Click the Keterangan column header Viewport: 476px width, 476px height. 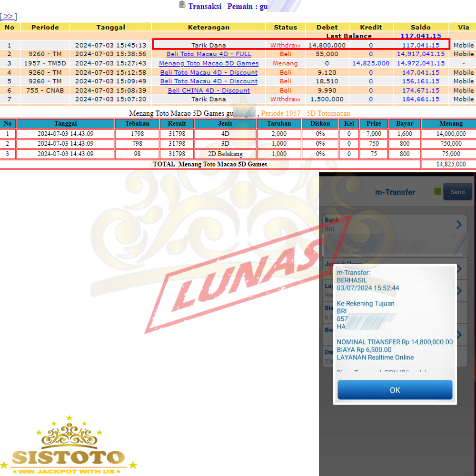click(x=208, y=27)
